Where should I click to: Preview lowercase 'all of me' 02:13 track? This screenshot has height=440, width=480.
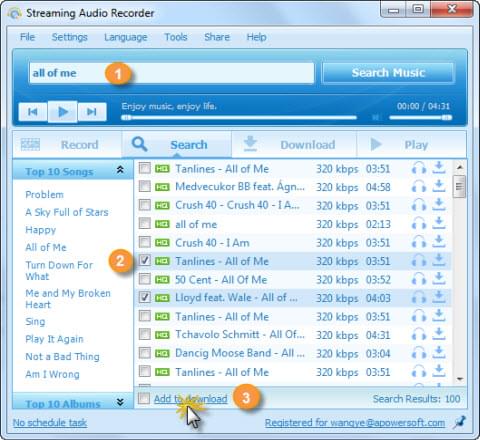[x=419, y=224]
